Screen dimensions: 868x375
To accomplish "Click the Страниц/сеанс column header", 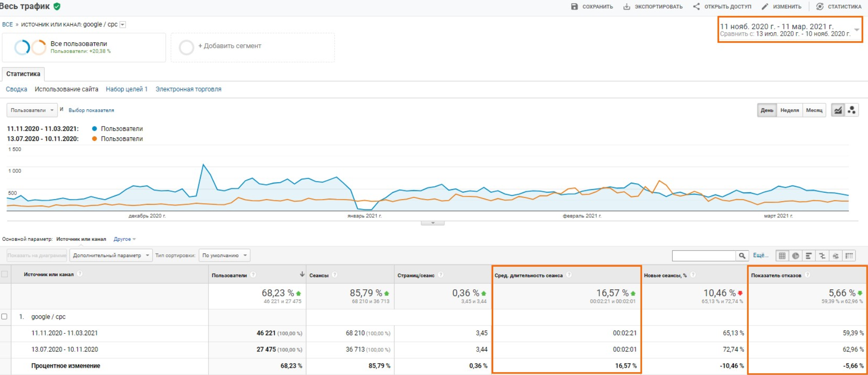I will point(416,275).
